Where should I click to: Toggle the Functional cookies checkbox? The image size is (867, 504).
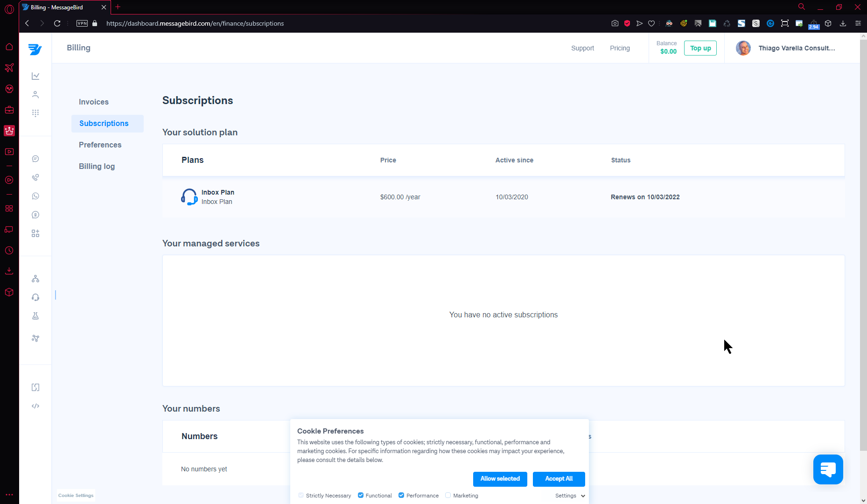pos(361,495)
